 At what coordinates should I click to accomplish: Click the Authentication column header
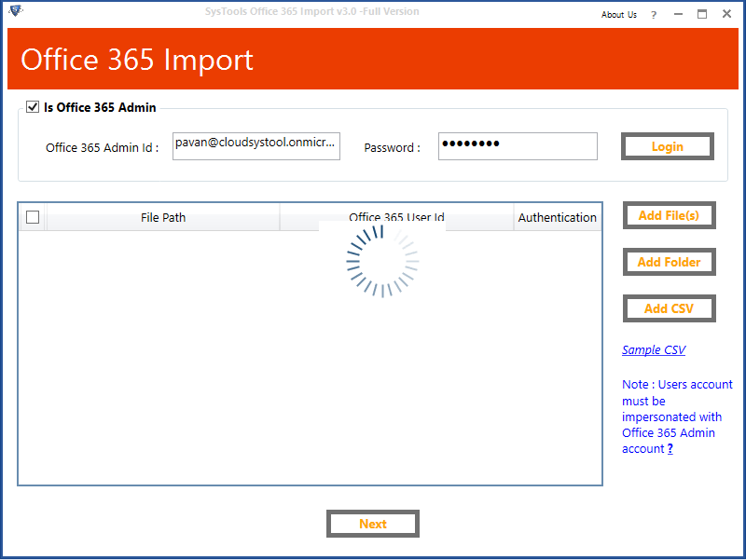(x=557, y=217)
